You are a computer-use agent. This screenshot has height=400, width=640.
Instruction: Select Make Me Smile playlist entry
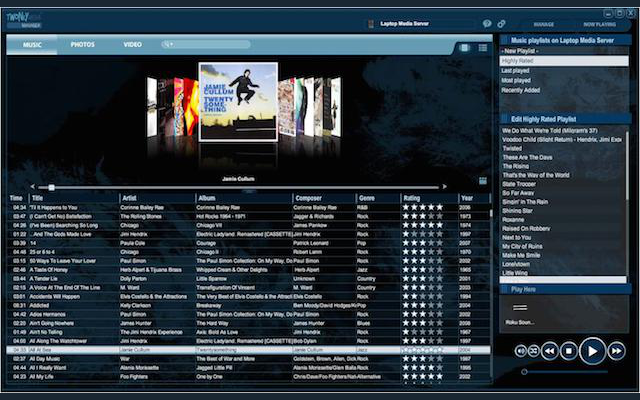tap(521, 255)
